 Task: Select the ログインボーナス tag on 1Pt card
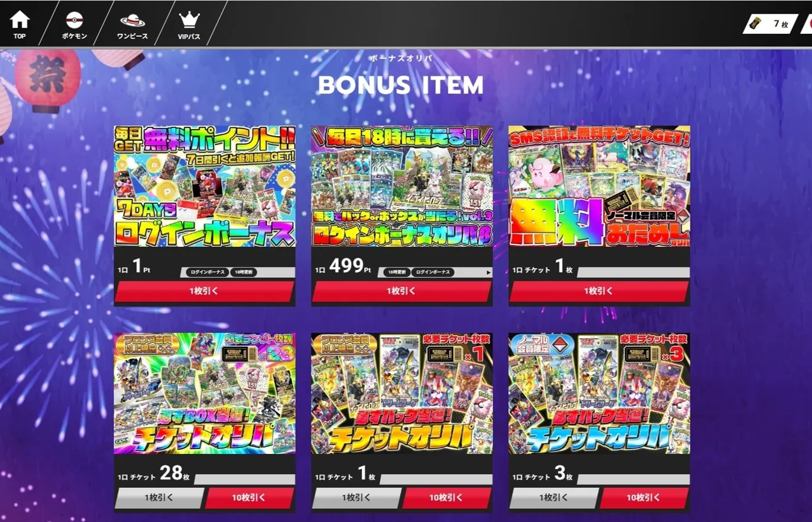coord(206,272)
